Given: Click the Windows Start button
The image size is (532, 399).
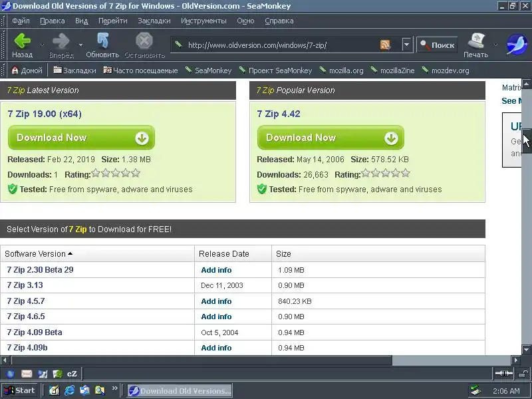Looking at the screenshot, I should (x=19, y=390).
